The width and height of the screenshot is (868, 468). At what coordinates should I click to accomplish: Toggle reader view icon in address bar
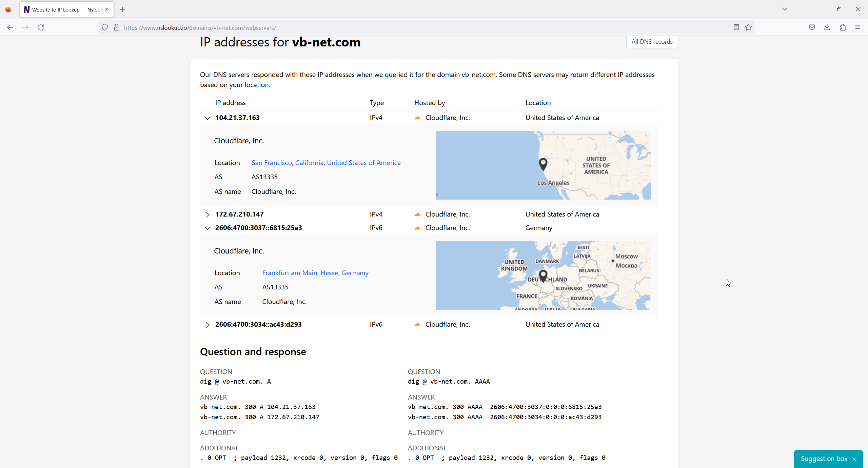736,27
